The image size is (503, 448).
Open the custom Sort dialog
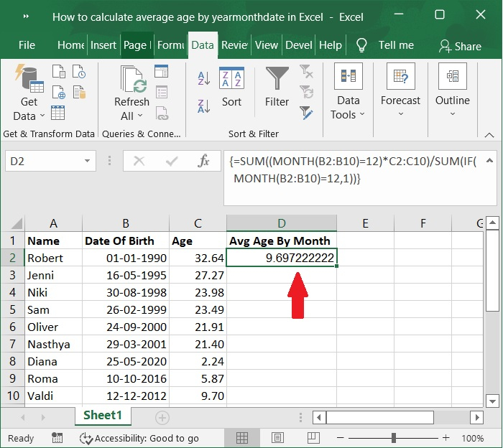[x=231, y=88]
